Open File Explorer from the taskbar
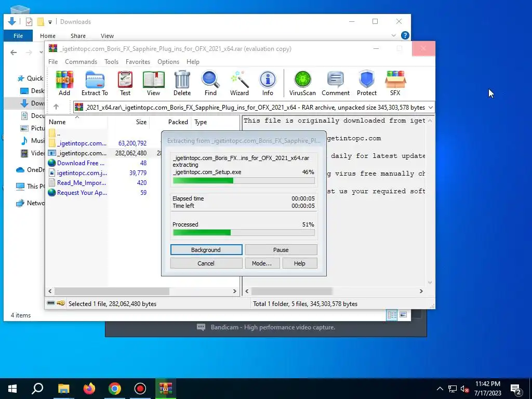 coord(63,389)
